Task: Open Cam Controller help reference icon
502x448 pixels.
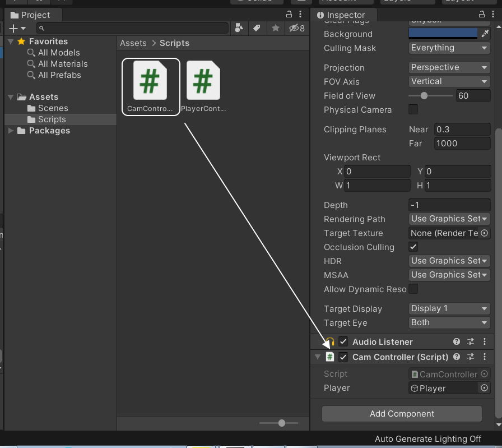Action: pos(457,357)
